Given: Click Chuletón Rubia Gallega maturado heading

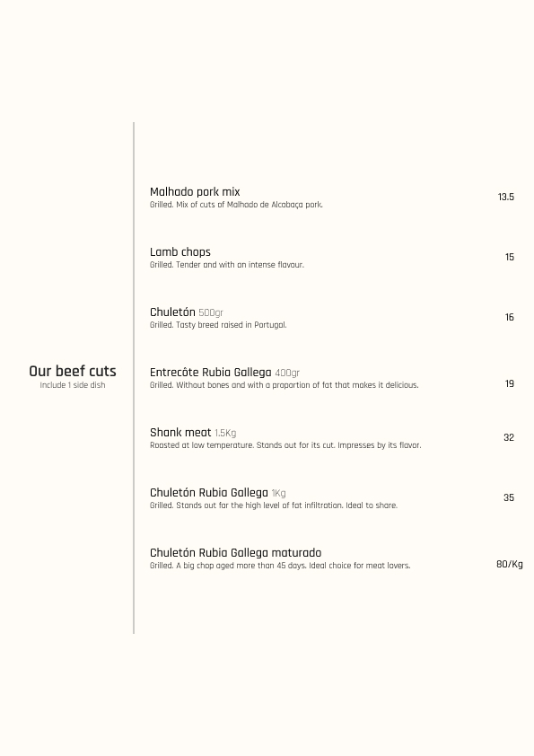Looking at the screenshot, I should point(236,553).
